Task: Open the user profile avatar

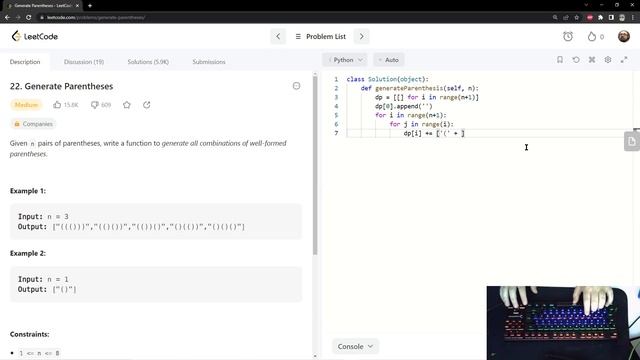Action: [623, 36]
